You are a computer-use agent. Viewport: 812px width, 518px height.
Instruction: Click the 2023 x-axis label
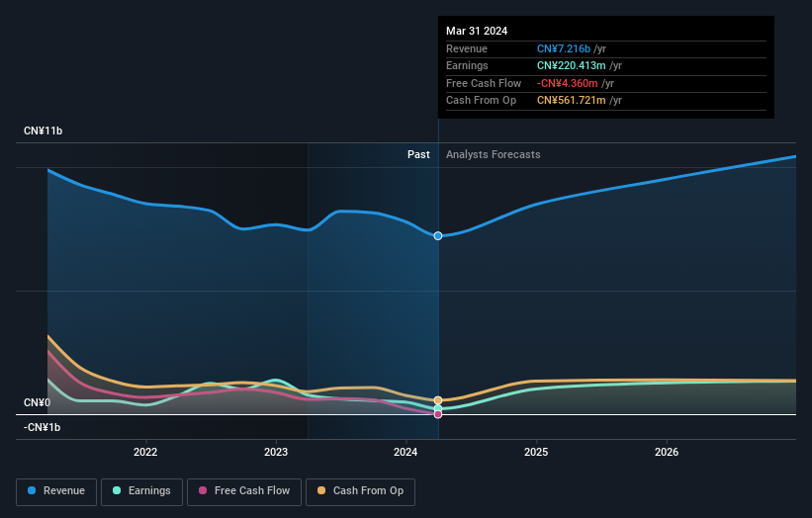coord(276,452)
